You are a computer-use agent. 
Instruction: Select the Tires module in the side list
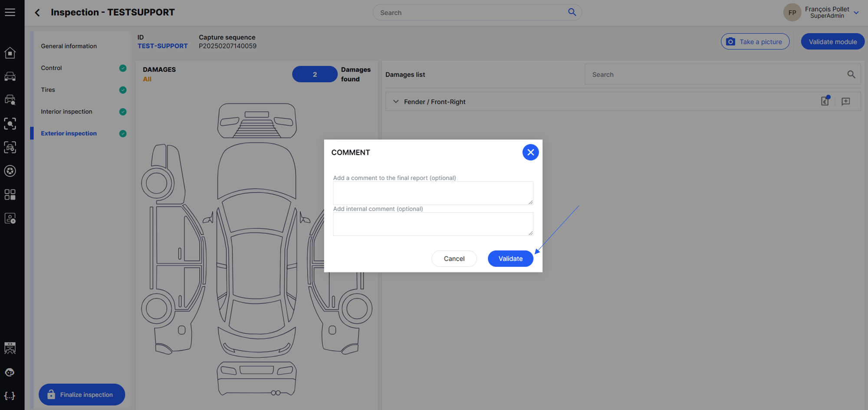pyautogui.click(x=48, y=90)
